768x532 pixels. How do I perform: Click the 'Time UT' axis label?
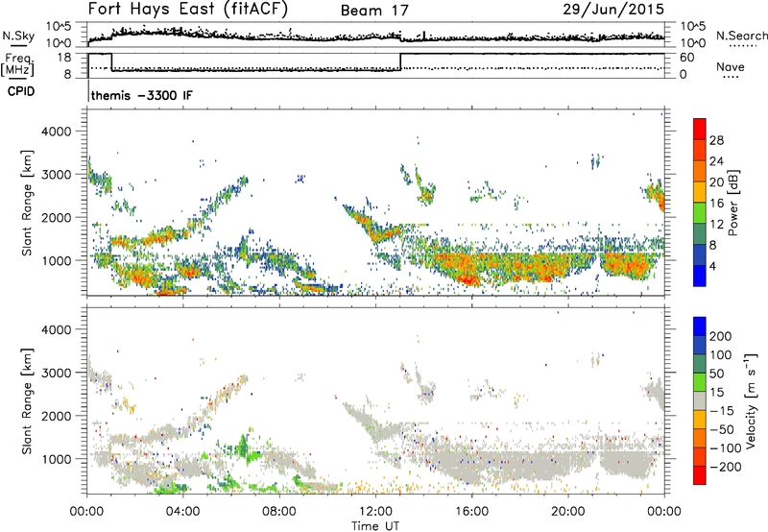click(375, 526)
